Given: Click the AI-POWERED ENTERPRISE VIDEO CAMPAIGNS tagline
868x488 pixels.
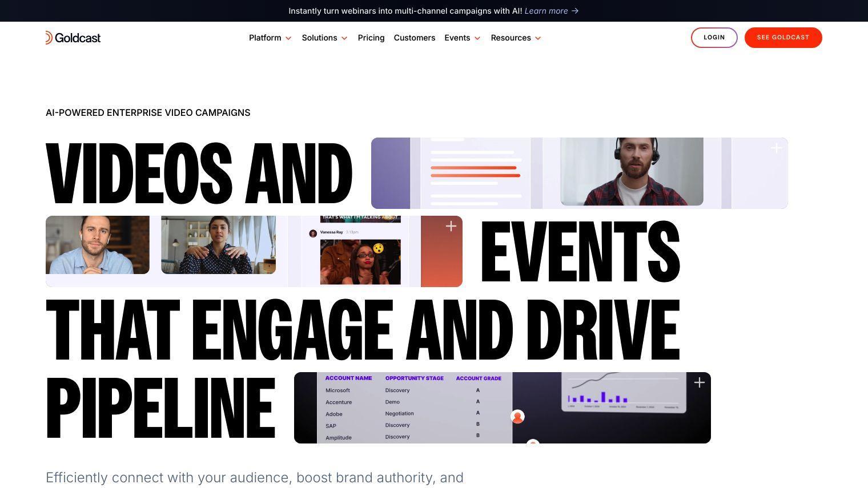Looking at the screenshot, I should click(148, 112).
